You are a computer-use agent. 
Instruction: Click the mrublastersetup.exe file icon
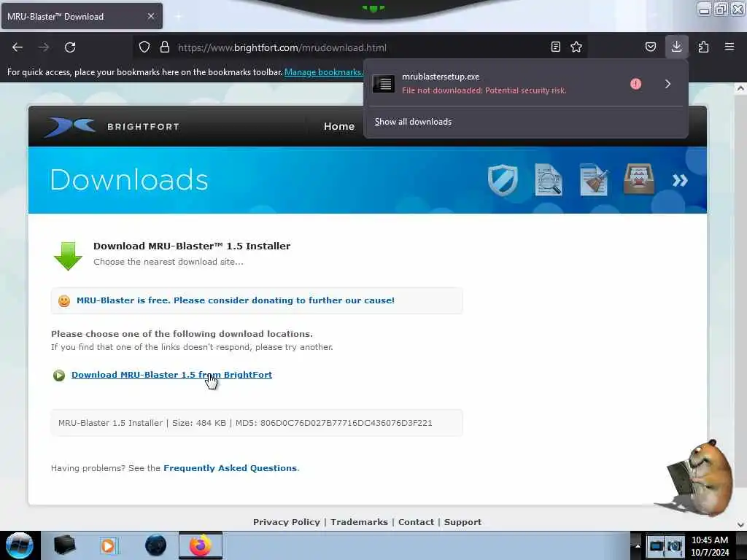coord(384,84)
